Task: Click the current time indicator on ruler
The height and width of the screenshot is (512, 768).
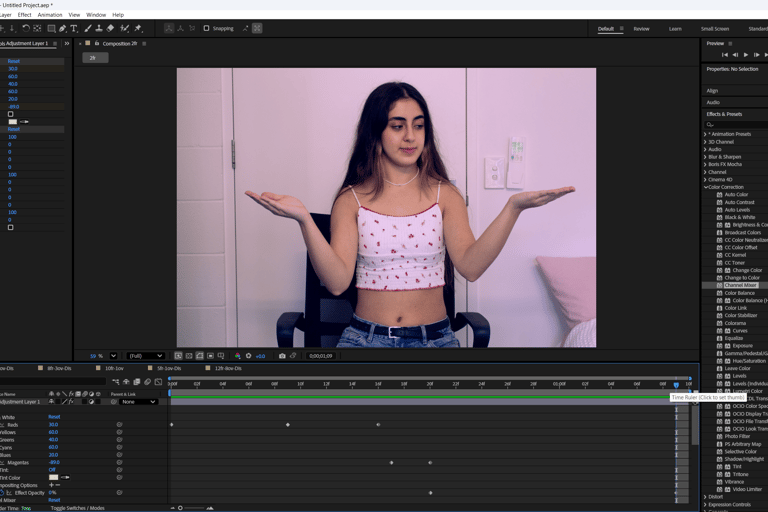Action: coord(676,385)
